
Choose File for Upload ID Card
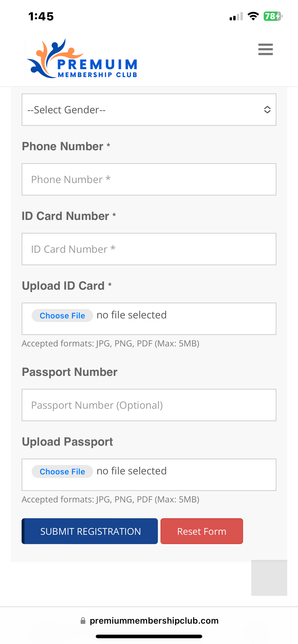[62, 316]
